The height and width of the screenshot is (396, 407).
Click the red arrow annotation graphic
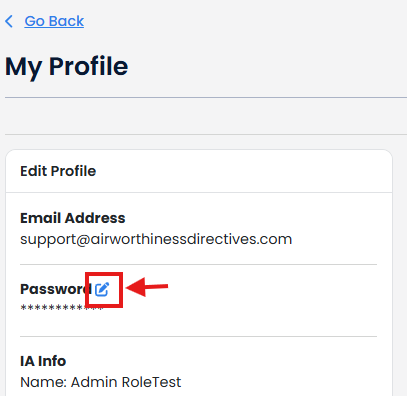(x=147, y=287)
